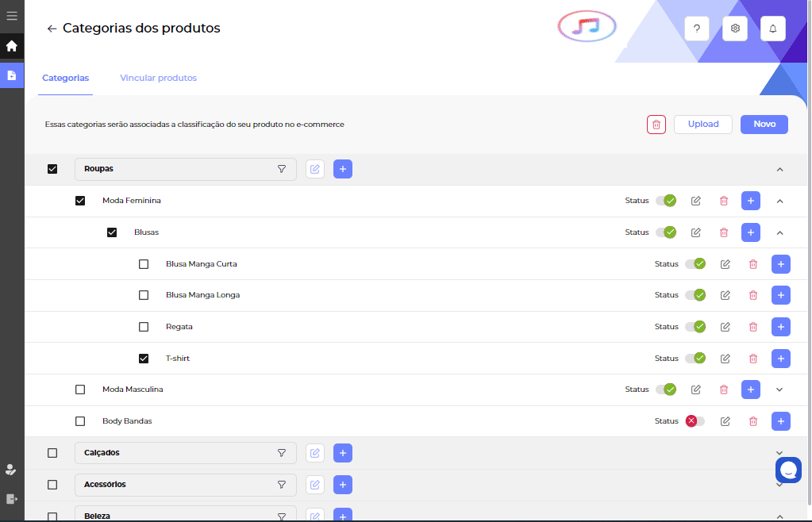Enable the Body Bandas status toggle
Viewport: 812px width, 522px height.
point(695,421)
